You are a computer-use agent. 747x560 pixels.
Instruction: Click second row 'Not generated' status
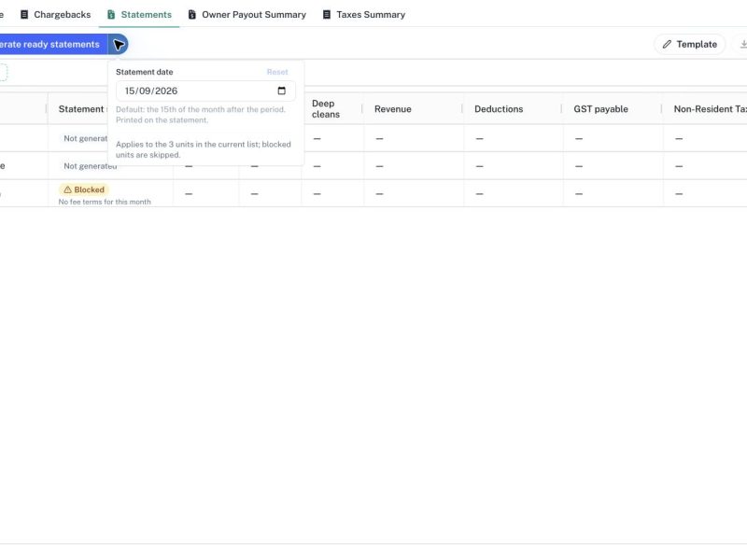coord(90,166)
